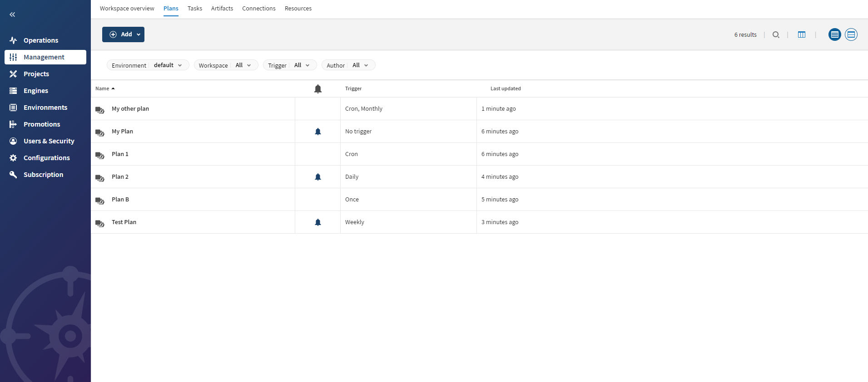Click the Users & Security person icon
Screen dimensions: 868x382
coord(13,141)
